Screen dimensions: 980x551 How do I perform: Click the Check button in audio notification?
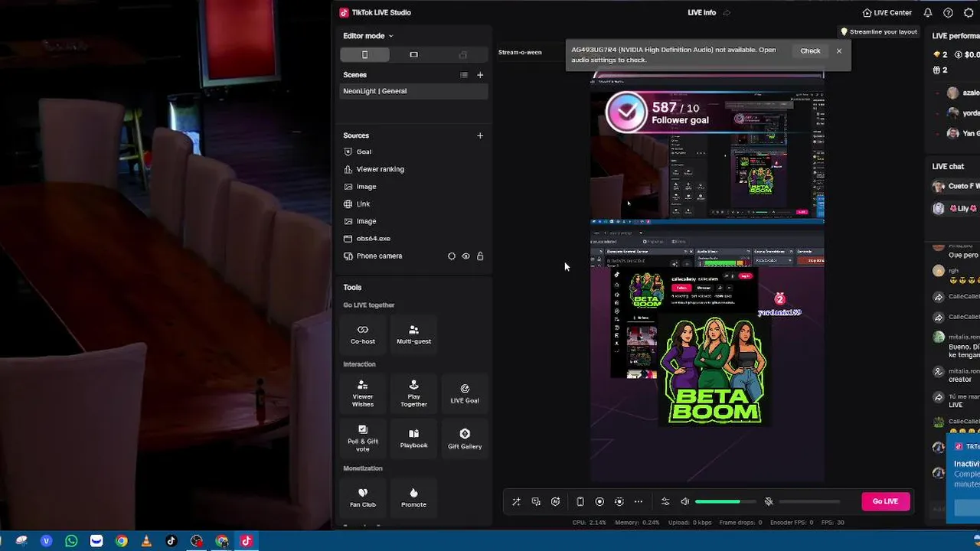pyautogui.click(x=810, y=51)
